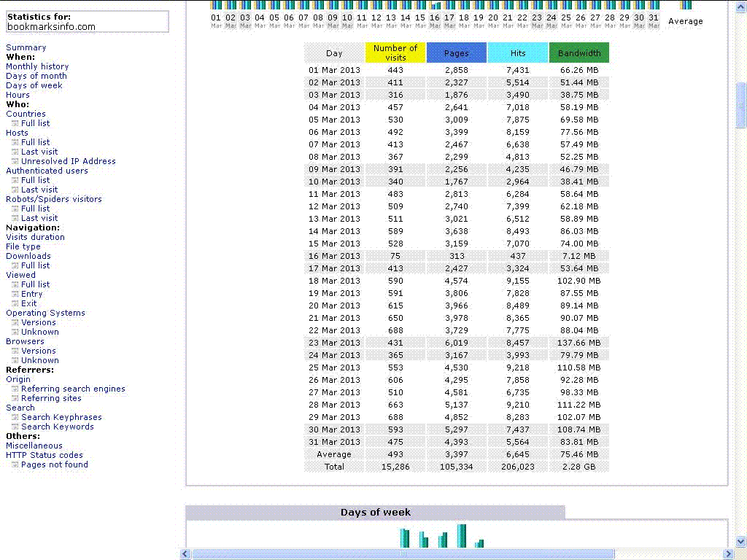The image size is (747, 560).
Task: Click the icon beside Search Keyphrases
Action: [x=15, y=418]
